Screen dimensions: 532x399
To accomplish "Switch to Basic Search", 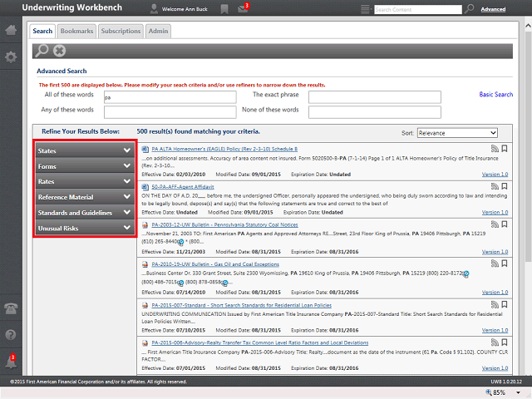I will coord(495,94).
